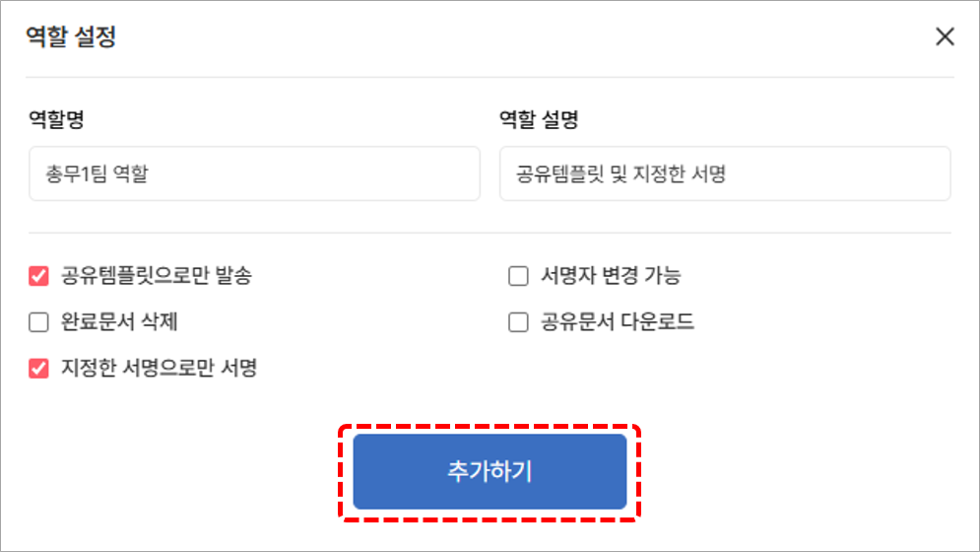Click the 역할명 field label
This screenshot has height=552, width=980.
click(x=56, y=120)
